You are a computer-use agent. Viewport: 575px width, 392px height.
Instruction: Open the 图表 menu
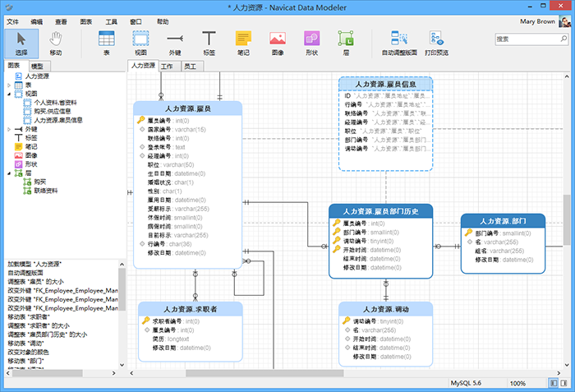tap(86, 21)
